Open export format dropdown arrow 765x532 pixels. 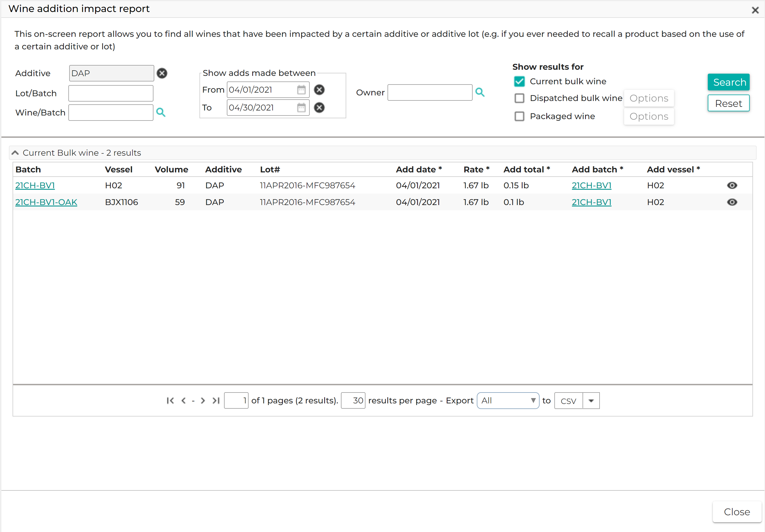pyautogui.click(x=591, y=401)
